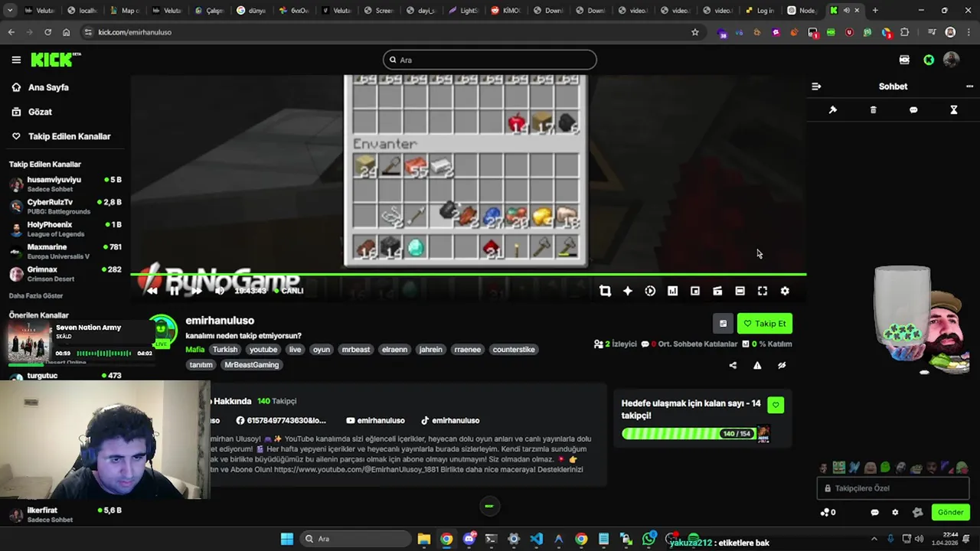Open Grimnax channel in sidebar
The width and height of the screenshot is (980, 551).
click(x=65, y=274)
